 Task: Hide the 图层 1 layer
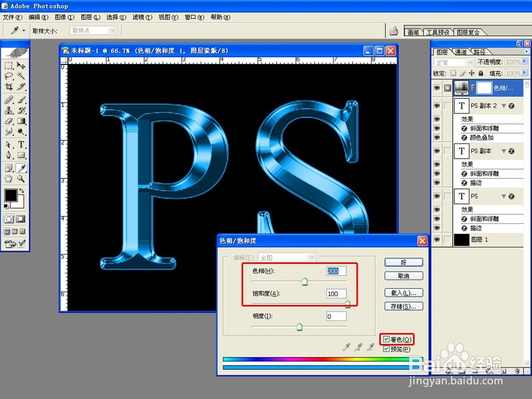coord(437,239)
